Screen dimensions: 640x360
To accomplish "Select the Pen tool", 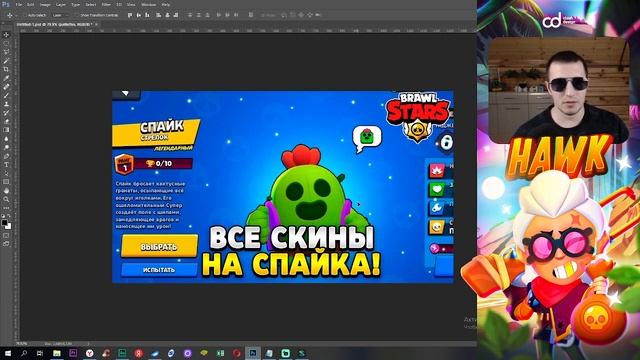I will point(7,156).
